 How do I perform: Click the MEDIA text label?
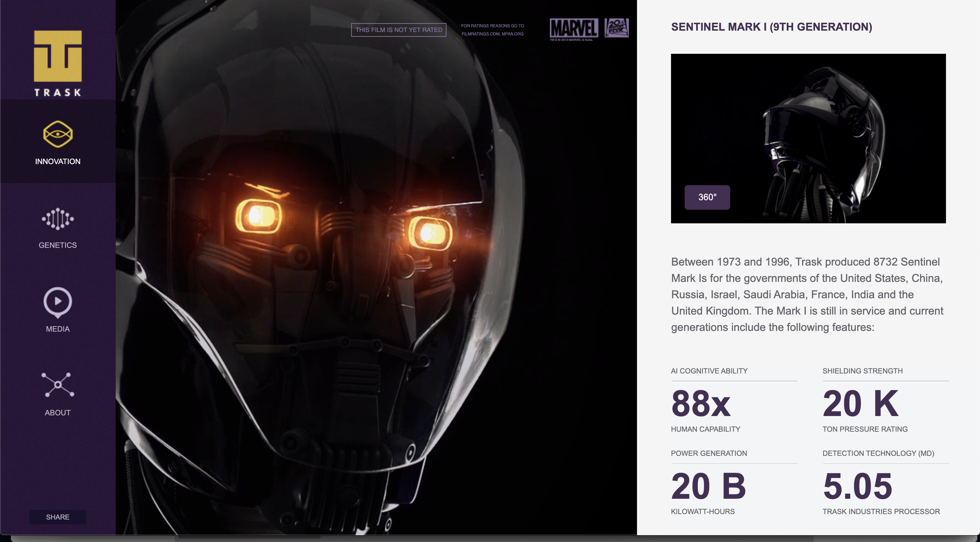pyautogui.click(x=58, y=329)
